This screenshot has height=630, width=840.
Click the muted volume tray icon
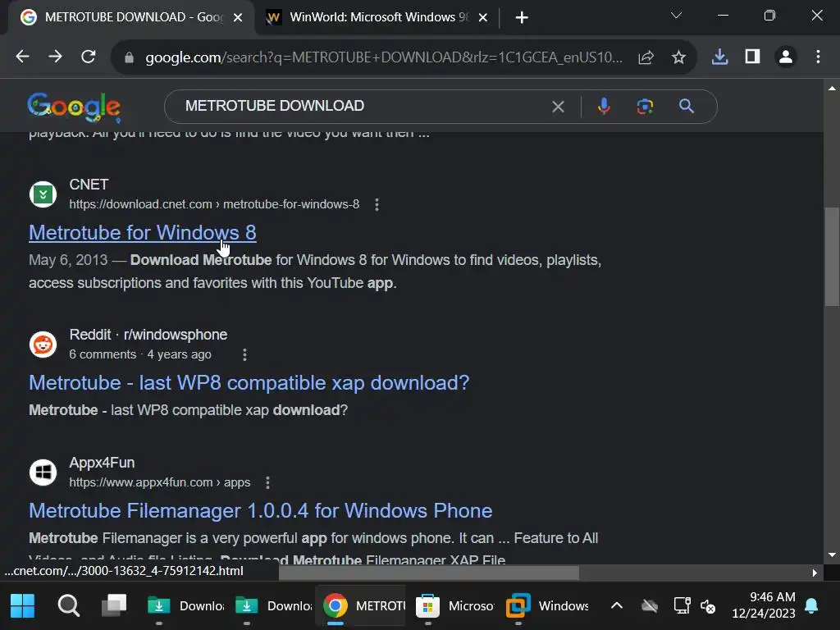[x=708, y=606]
